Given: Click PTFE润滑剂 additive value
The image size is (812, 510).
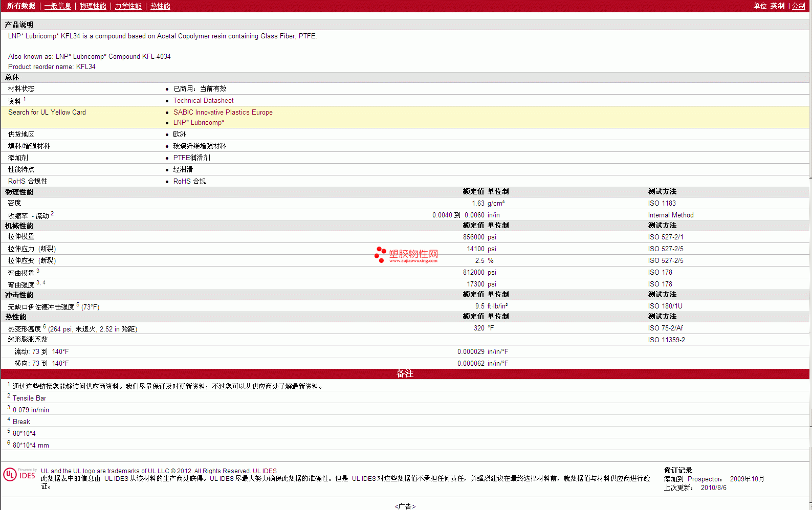Looking at the screenshot, I should click(191, 158).
